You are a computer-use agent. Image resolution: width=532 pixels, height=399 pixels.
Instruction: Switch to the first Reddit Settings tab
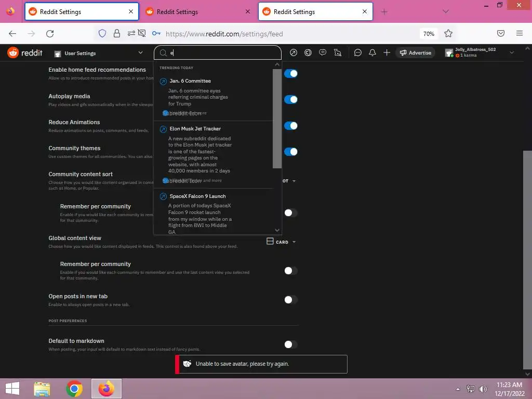[82, 11]
